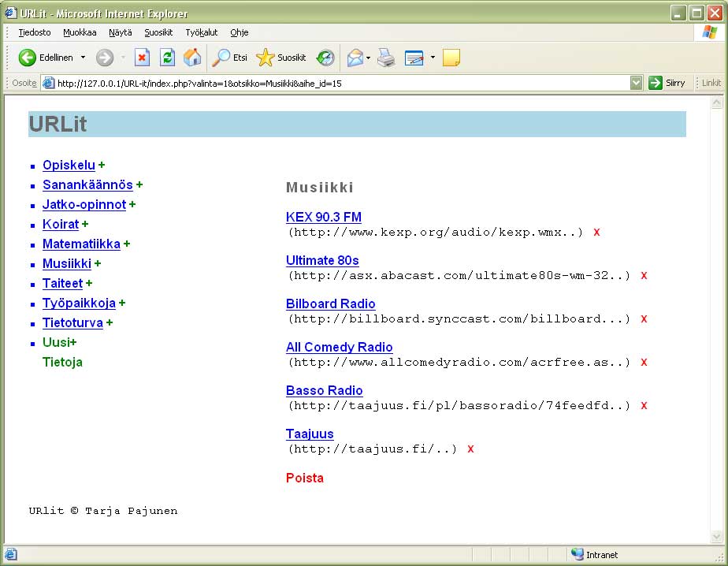Open Suosikit favorites star button
The width and height of the screenshot is (728, 566).
281,58
